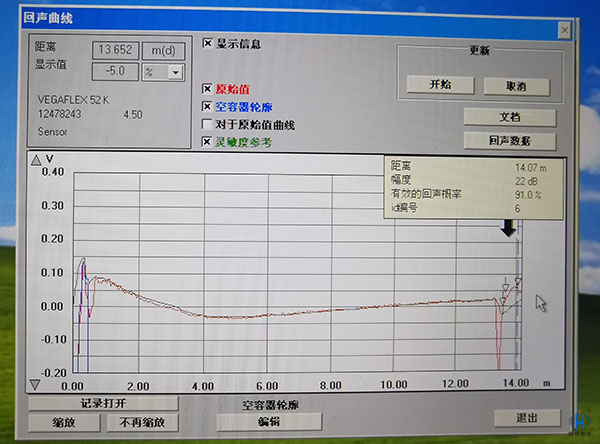
Task: Disable the 空容器轮廓 checkbox
Action: (207, 107)
